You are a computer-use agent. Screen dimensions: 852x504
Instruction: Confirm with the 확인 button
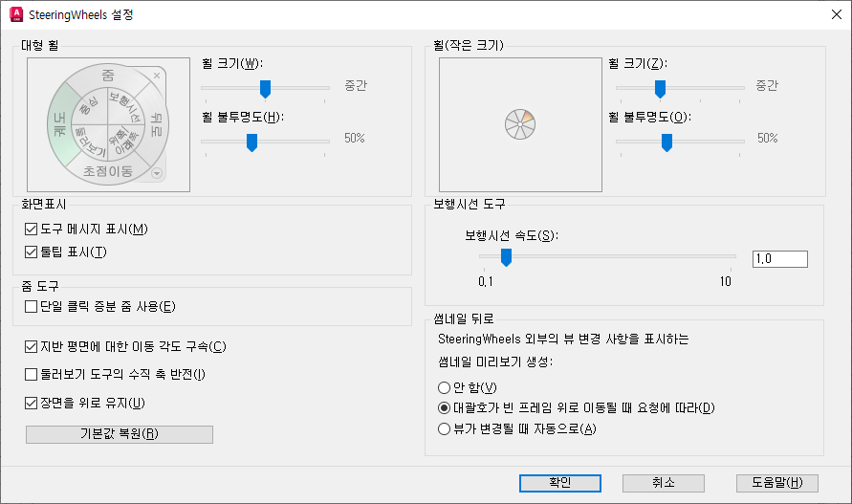pyautogui.click(x=560, y=483)
